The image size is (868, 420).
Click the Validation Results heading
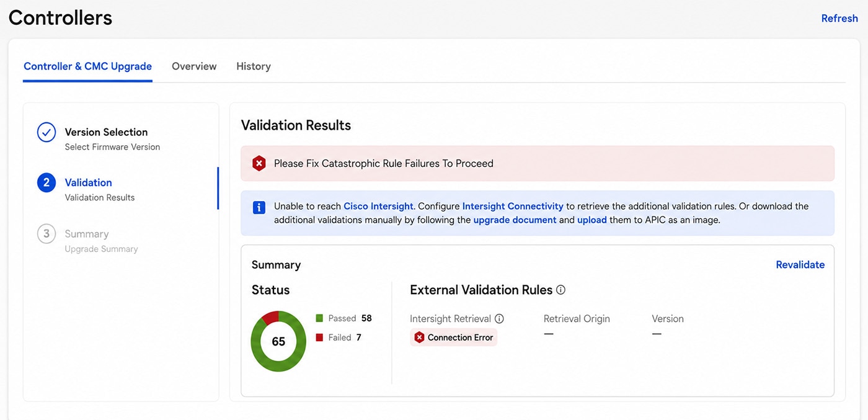[x=296, y=125]
